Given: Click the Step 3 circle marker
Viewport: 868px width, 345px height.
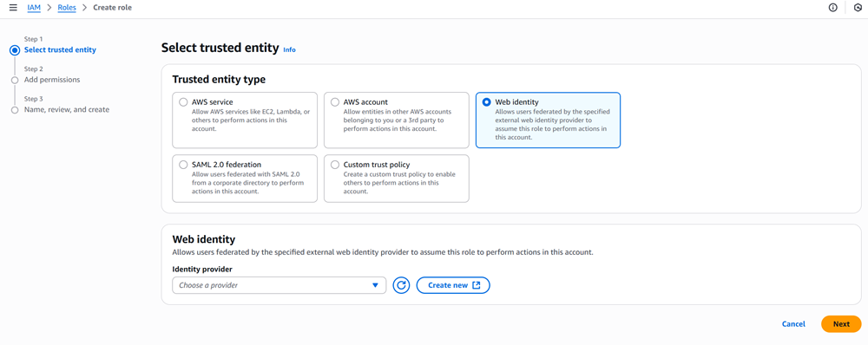Looking at the screenshot, I should tap(15, 110).
